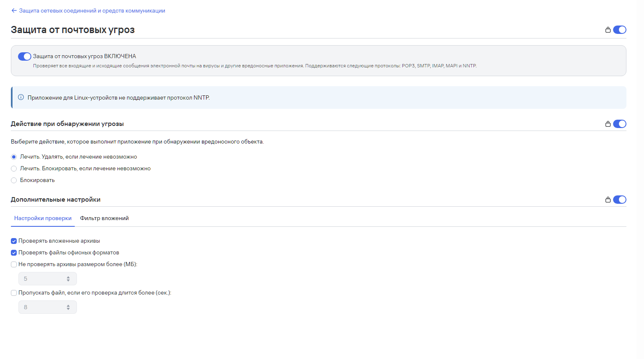
Task: Toggle switch for Дополнительные настройки section
Action: click(620, 200)
